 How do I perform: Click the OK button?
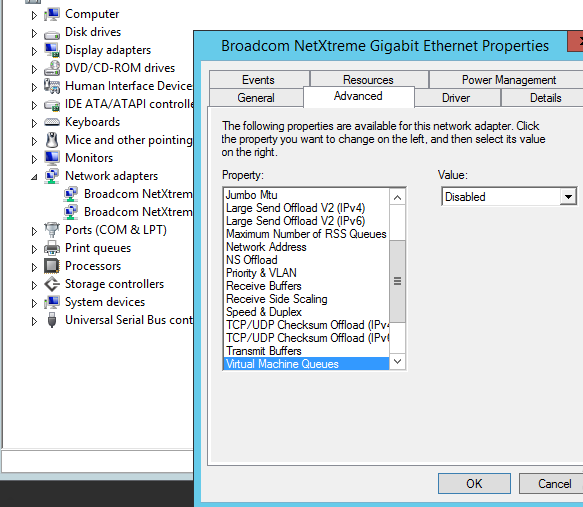click(474, 484)
